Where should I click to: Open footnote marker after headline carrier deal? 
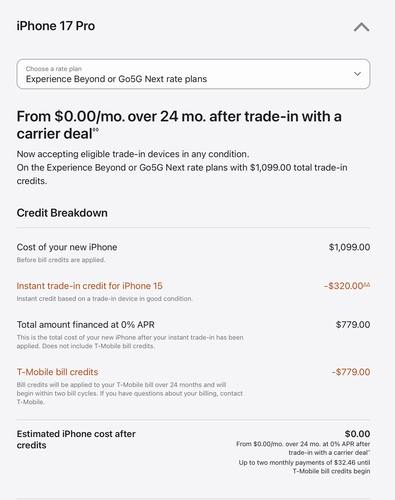tap(96, 130)
